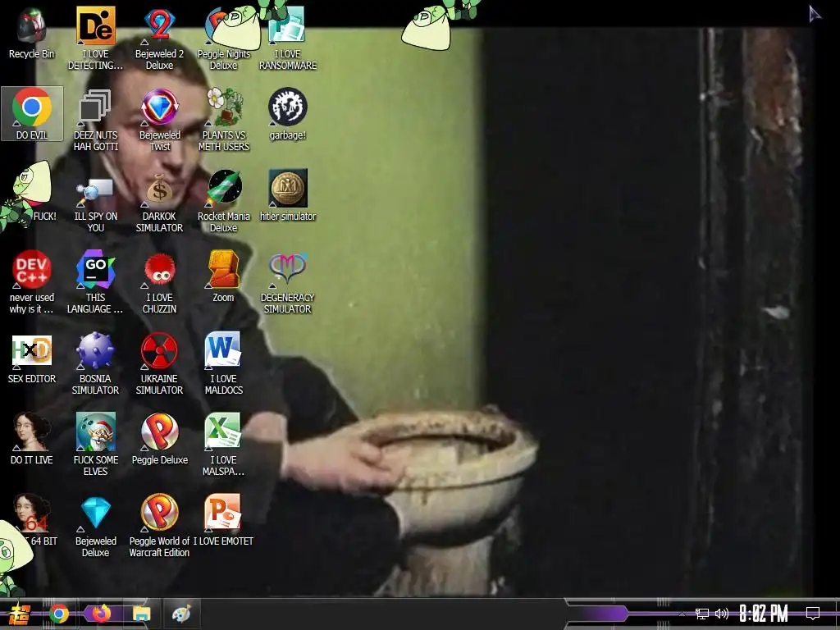
Task: Open the I LOVE RANSOMWARE shortcut
Action: 288,39
